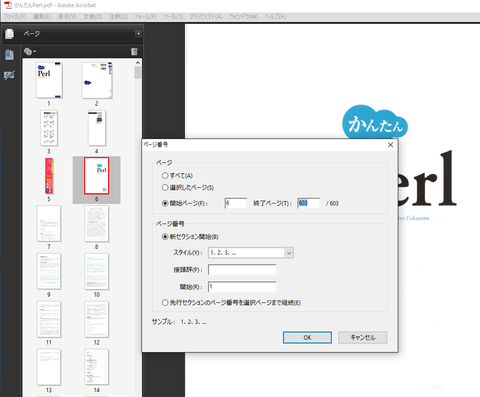
Task: Click the 接頭辞(P) prefix input field
Action: (x=242, y=269)
